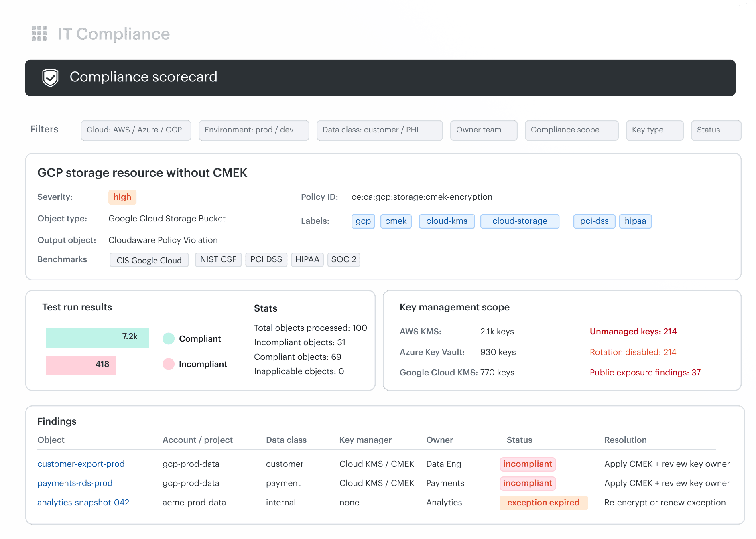Click the exception expired status badge
Viewport: 756px width, 539px height.
point(544,503)
